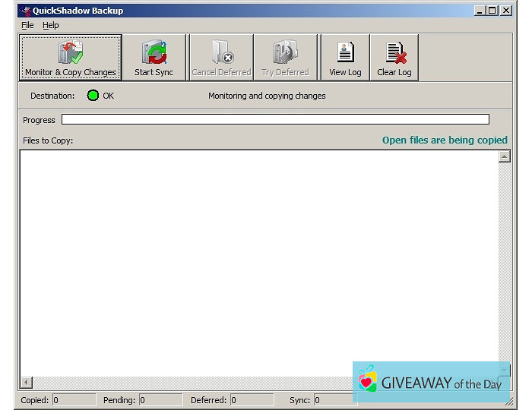Click the vertical scrollbar up arrow
The height and width of the screenshot is (410, 532).
coord(504,156)
